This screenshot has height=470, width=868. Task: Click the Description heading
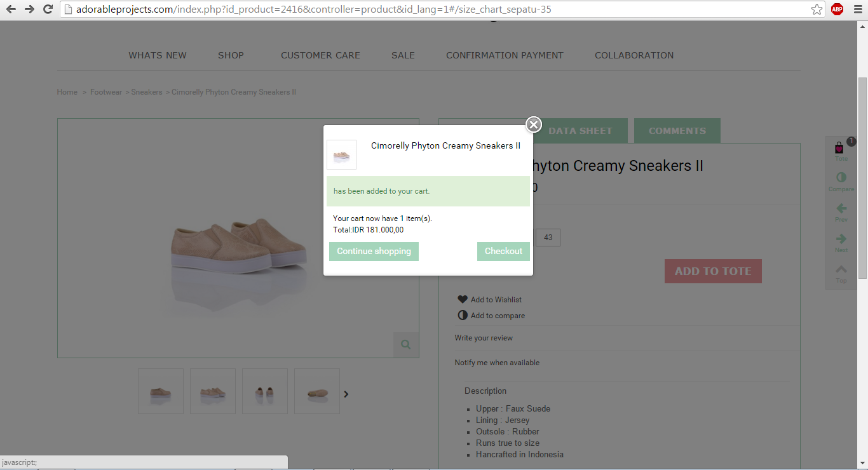[485, 391]
